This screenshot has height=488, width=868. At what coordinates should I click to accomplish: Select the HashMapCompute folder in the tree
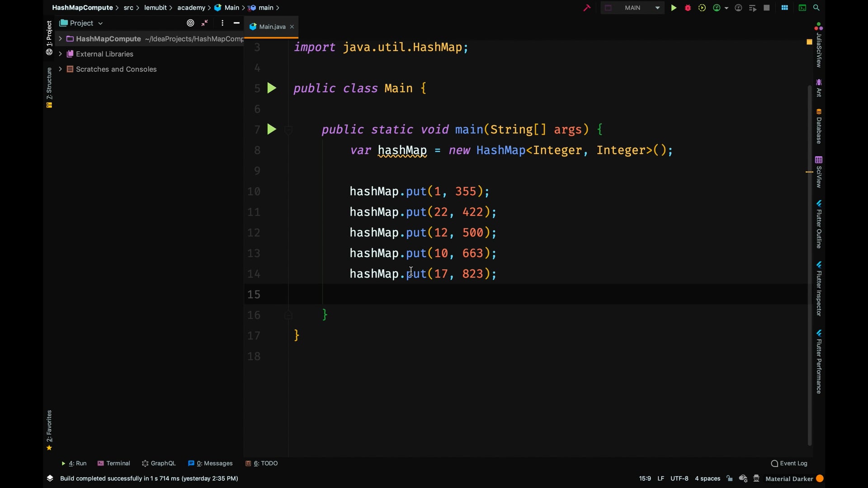[x=108, y=39]
